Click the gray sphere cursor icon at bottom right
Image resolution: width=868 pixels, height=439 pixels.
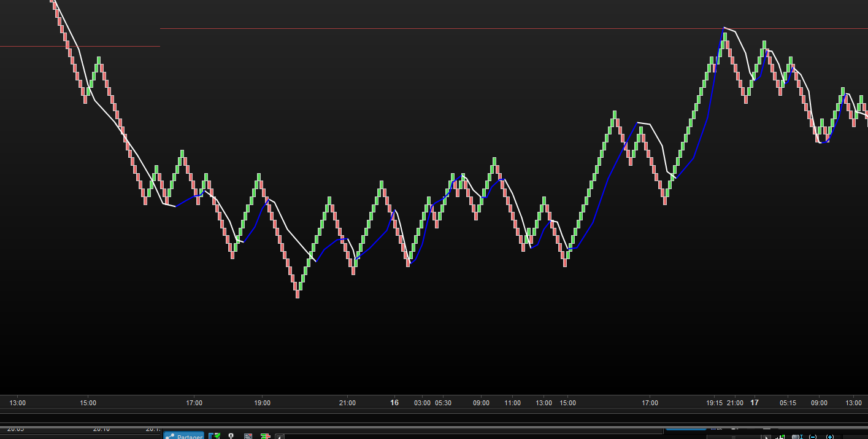tap(796, 437)
